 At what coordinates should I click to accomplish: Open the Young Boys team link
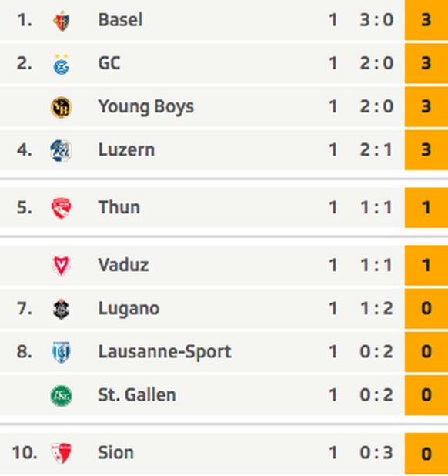pyautogui.click(x=146, y=107)
